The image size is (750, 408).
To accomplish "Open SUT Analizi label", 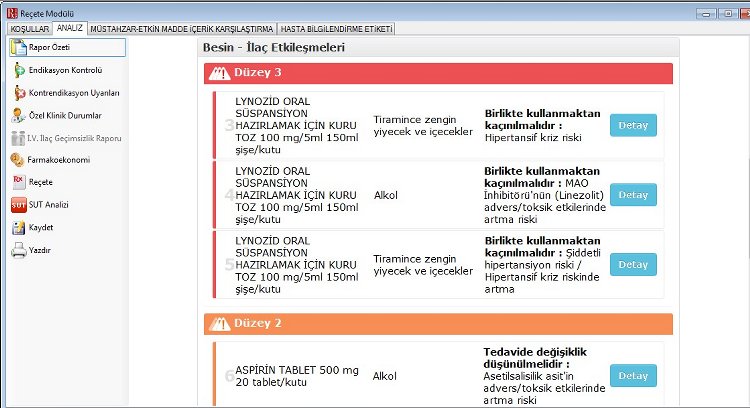I will 48,205.
